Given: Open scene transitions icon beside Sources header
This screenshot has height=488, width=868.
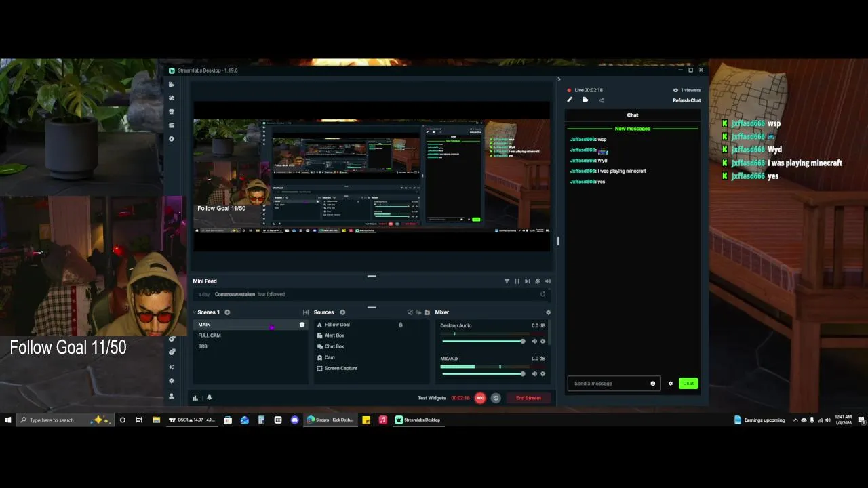Looking at the screenshot, I should 306,312.
